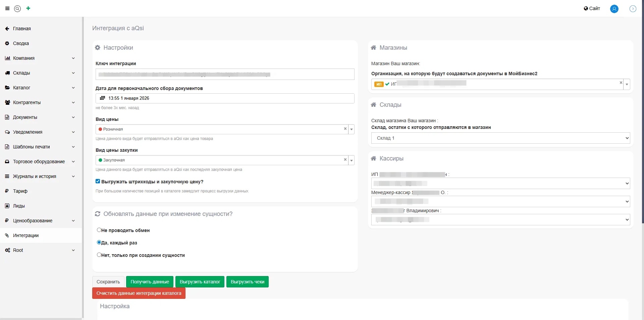Viewport: 644px width, 320px height.
Task: Expand the Документы sidebar menu
Action: (x=40, y=117)
